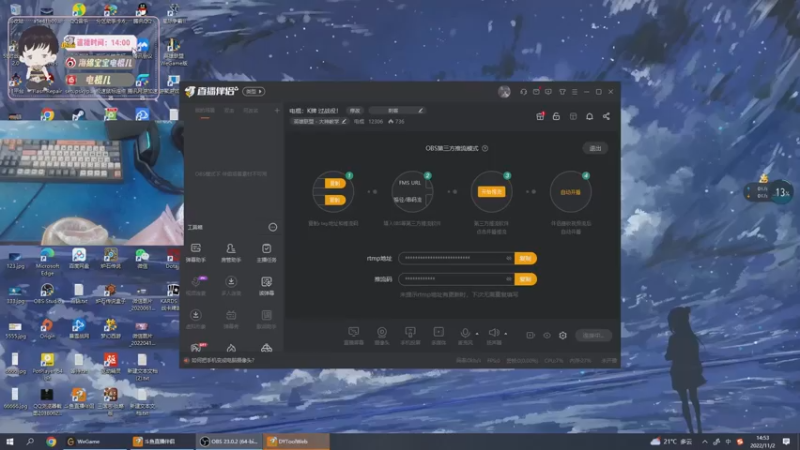Add a phone screen cast source
Image resolution: width=800 pixels, height=450 pixels.
(x=410, y=336)
